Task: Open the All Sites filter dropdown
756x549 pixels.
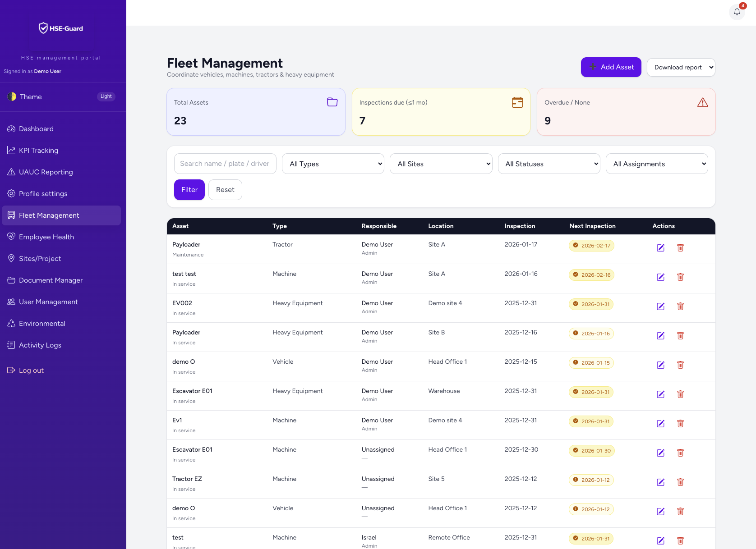Action: point(441,164)
